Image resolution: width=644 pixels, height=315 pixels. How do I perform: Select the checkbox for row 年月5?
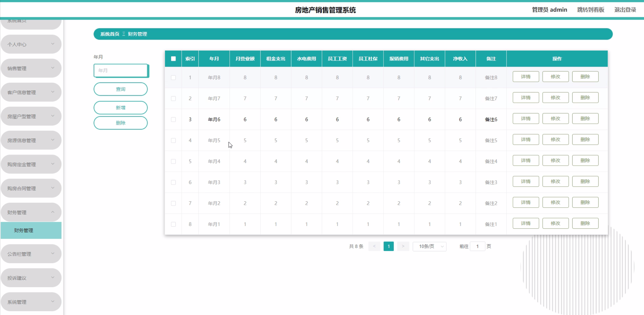tap(173, 140)
